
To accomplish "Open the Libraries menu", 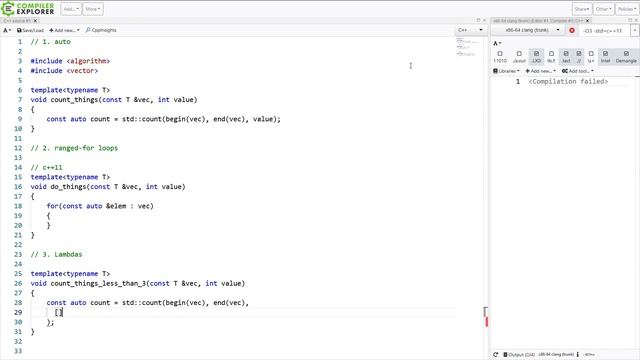I will coord(506,71).
